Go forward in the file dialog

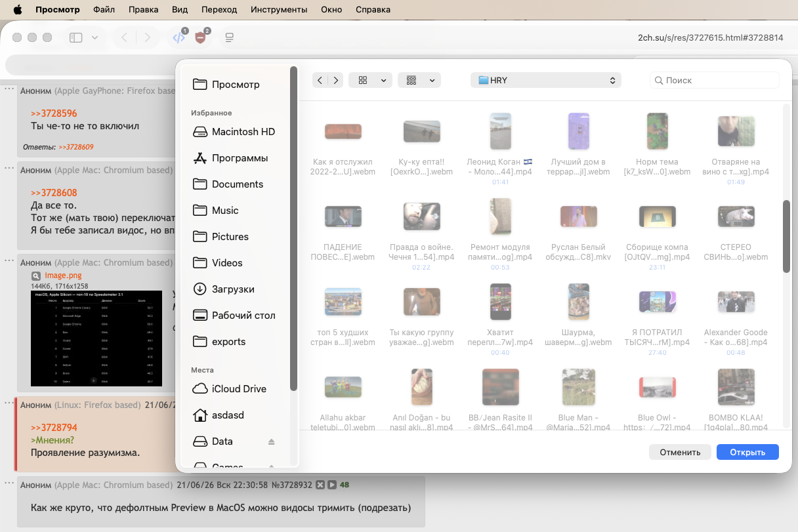pos(335,80)
